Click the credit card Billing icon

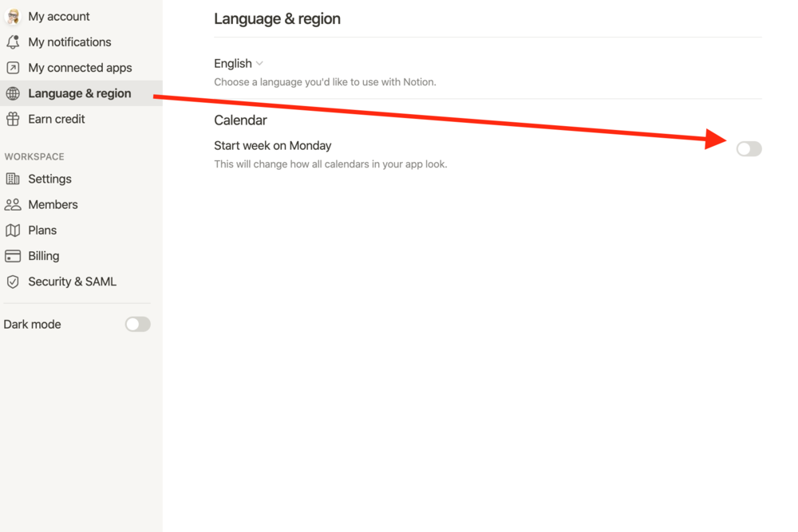pyautogui.click(x=13, y=256)
